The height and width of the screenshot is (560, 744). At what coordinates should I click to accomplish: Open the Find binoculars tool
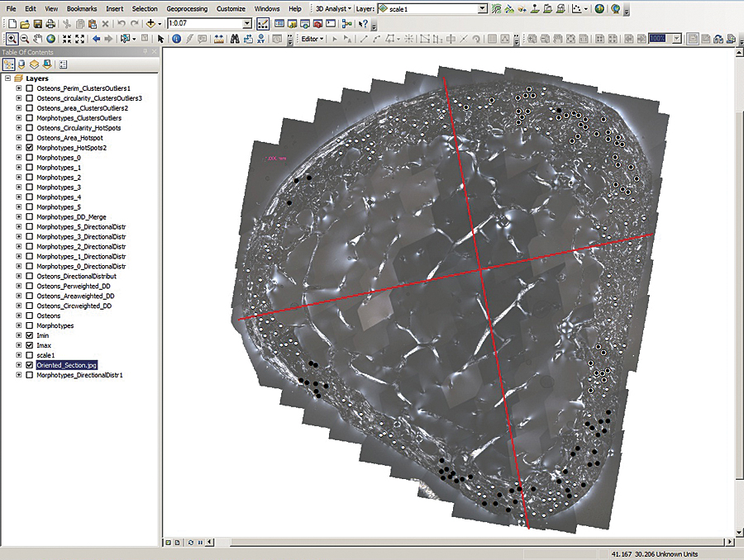click(236, 39)
